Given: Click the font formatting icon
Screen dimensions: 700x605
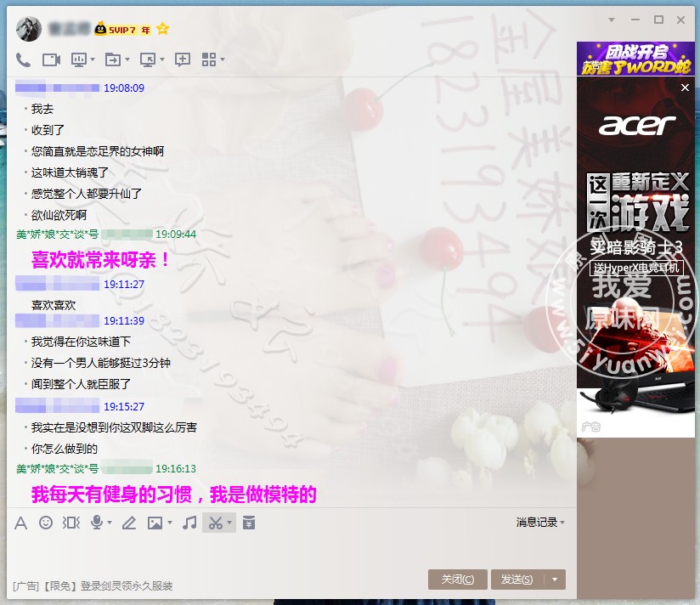Looking at the screenshot, I should [x=21, y=523].
